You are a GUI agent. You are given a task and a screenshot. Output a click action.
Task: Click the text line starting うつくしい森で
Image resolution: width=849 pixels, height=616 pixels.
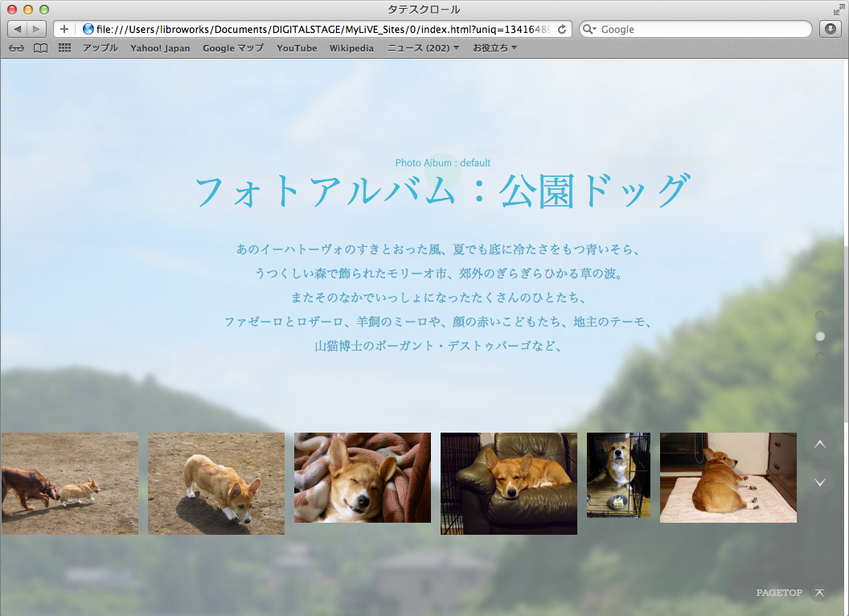[438, 273]
